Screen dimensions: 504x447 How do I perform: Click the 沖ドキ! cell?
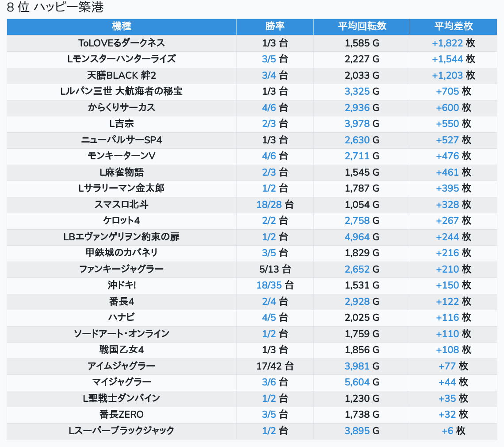pyautogui.click(x=122, y=285)
